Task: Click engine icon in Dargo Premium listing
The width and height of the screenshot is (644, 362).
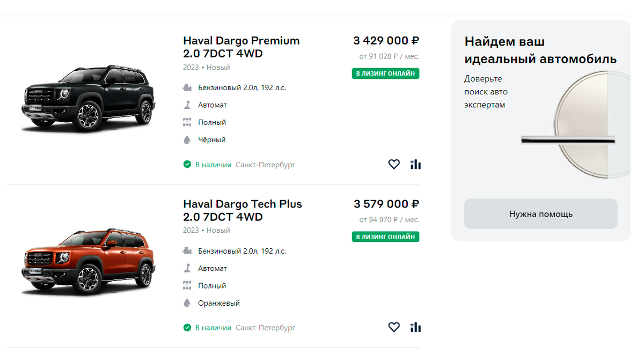Action: point(187,87)
